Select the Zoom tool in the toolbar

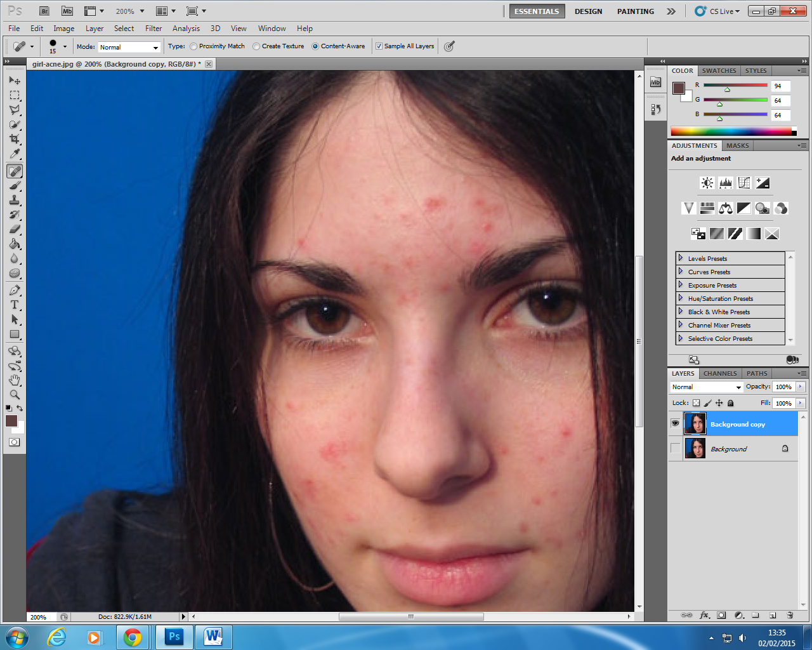[x=15, y=394]
